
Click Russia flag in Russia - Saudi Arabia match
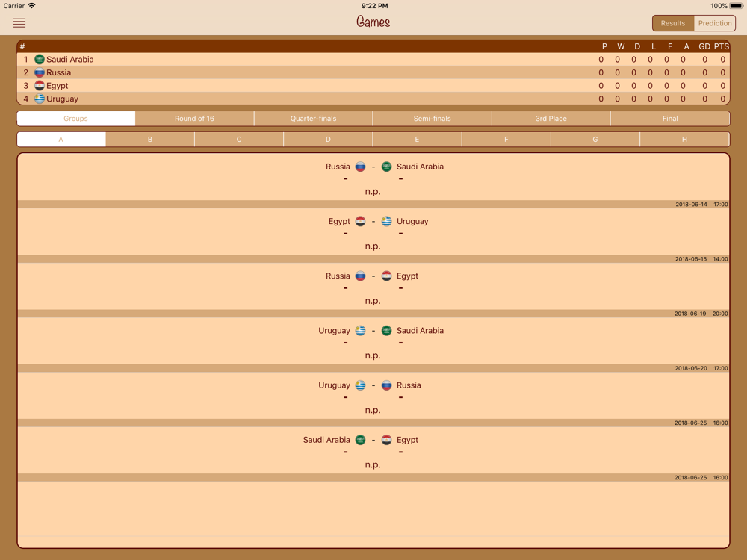tap(360, 167)
